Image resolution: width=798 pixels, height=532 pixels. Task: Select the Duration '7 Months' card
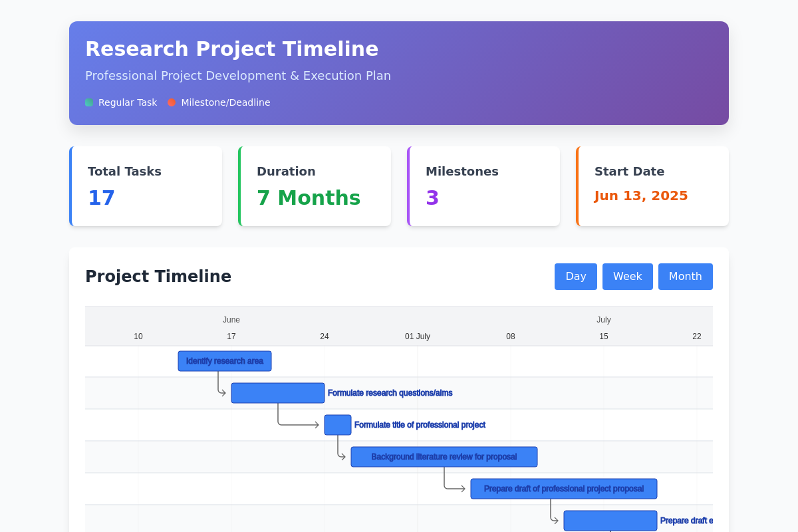point(315,186)
